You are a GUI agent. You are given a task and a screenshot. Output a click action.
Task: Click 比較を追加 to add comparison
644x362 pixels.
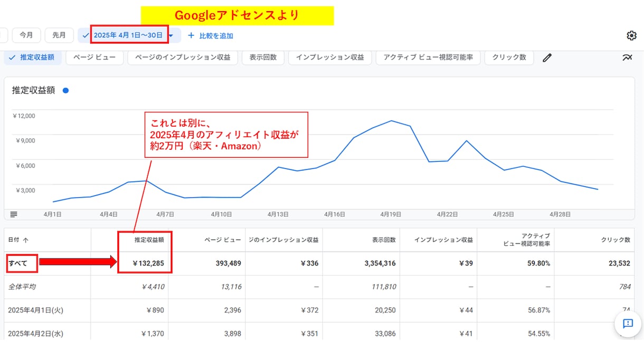[216, 36]
